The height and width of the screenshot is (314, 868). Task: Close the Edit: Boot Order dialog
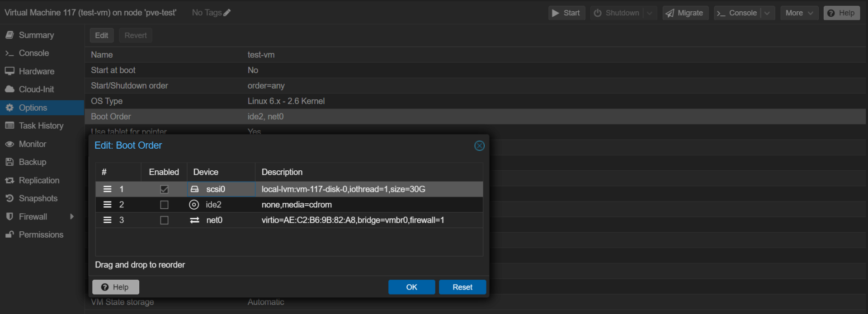pyautogui.click(x=480, y=145)
